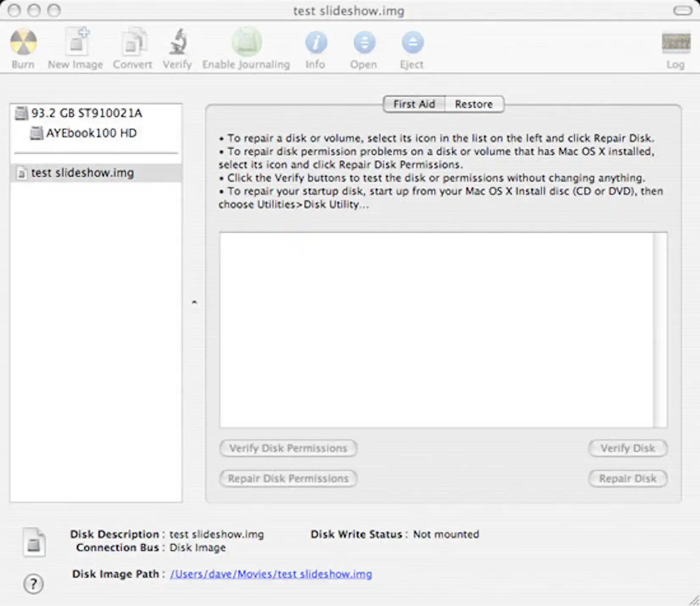700x606 pixels.
Task: Collapse the sidebar using the disclosure arrow
Action: (x=195, y=302)
